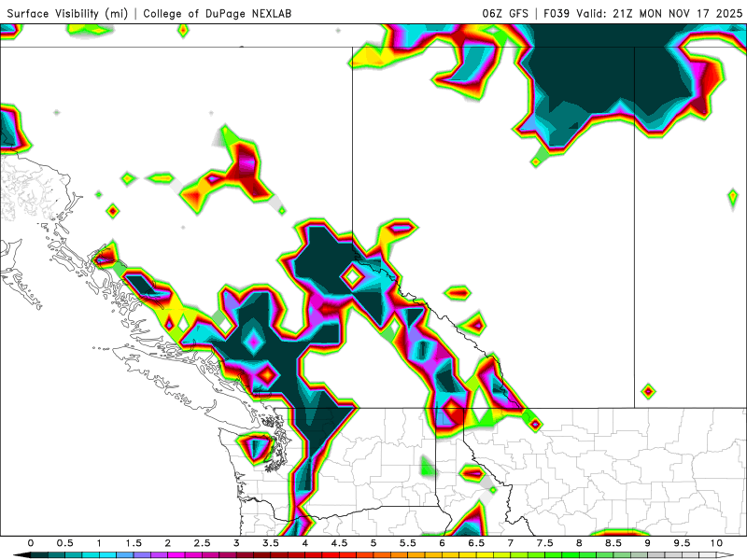This screenshot has width=747, height=560.
Task: Click the "0.5" color scale label
Action: click(x=64, y=543)
